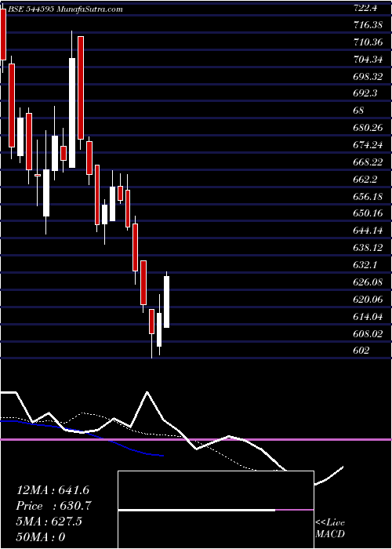Select the 710.36 price axis label
This screenshot has height=549, width=392.
point(367,42)
